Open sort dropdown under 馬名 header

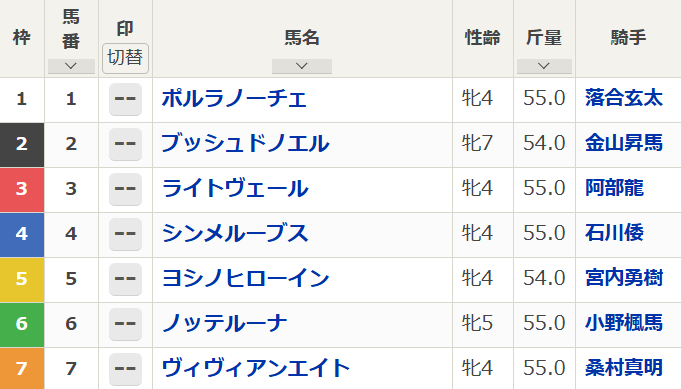[302, 67]
